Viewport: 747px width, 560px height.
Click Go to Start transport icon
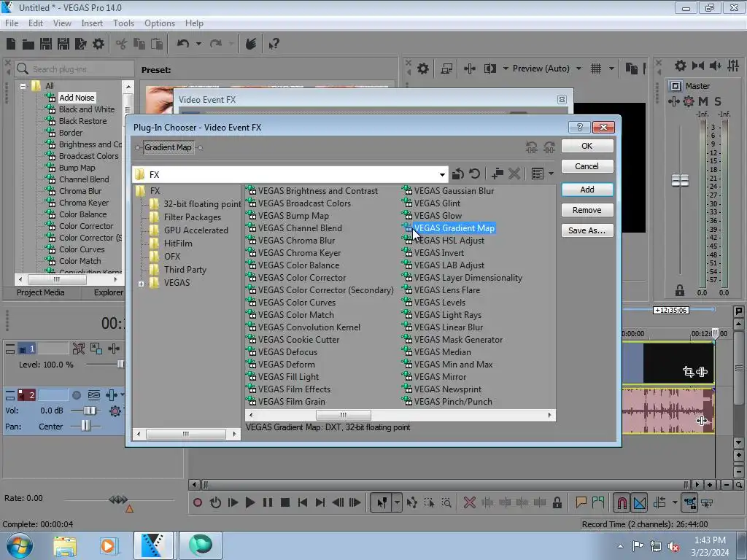pyautogui.click(x=303, y=502)
